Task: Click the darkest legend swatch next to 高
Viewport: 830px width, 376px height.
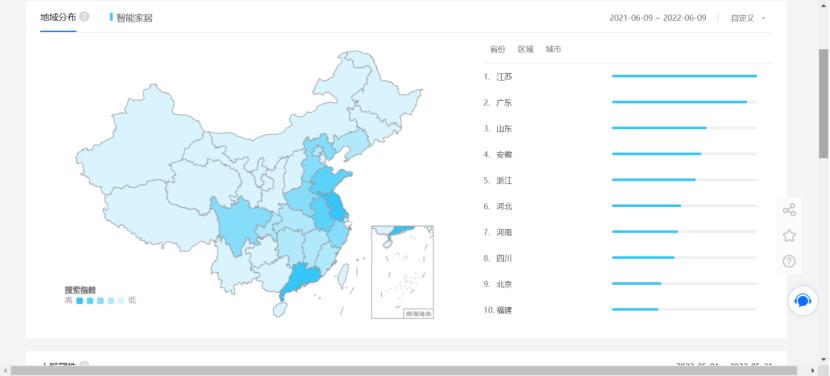Action: pos(80,301)
